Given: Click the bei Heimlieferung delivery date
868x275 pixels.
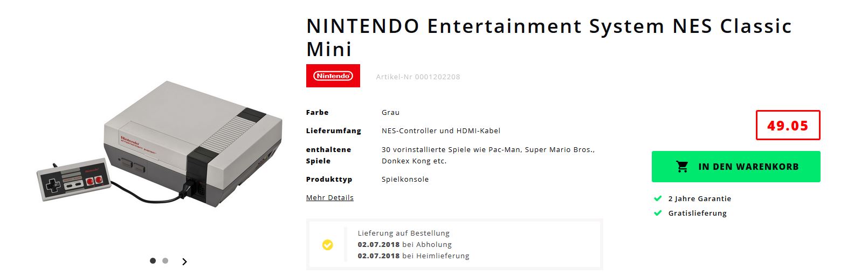Looking at the screenshot, I should 413,256.
